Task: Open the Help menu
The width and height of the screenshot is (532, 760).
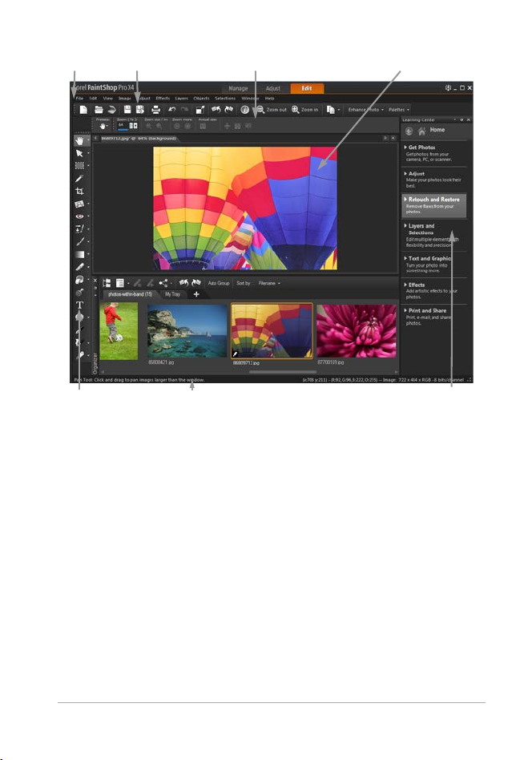Action: (270, 99)
